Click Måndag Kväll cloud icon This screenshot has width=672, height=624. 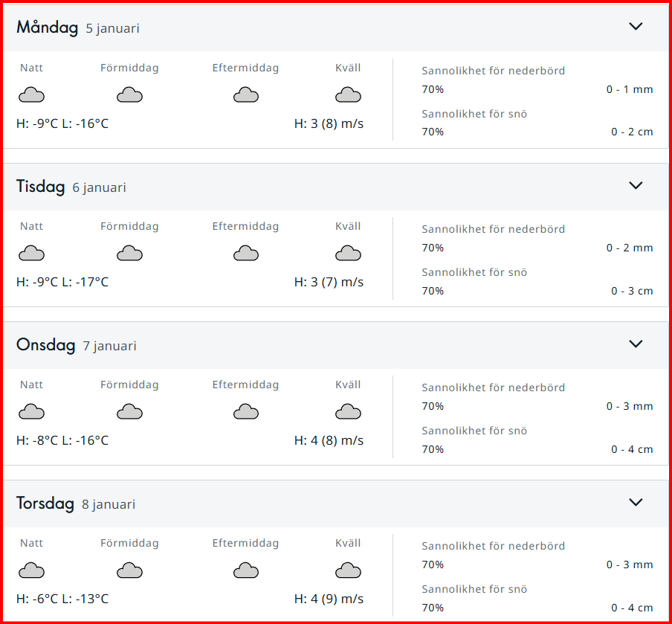click(348, 94)
